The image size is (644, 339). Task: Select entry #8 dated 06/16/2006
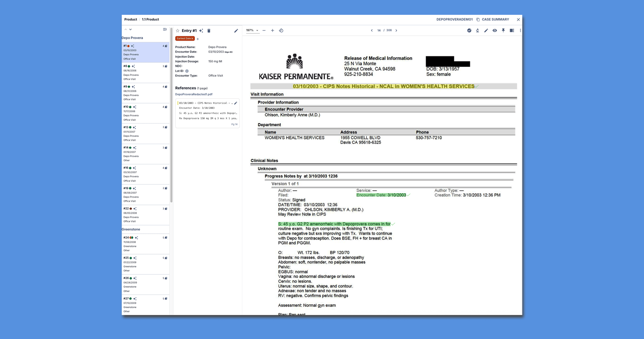pyautogui.click(x=146, y=73)
